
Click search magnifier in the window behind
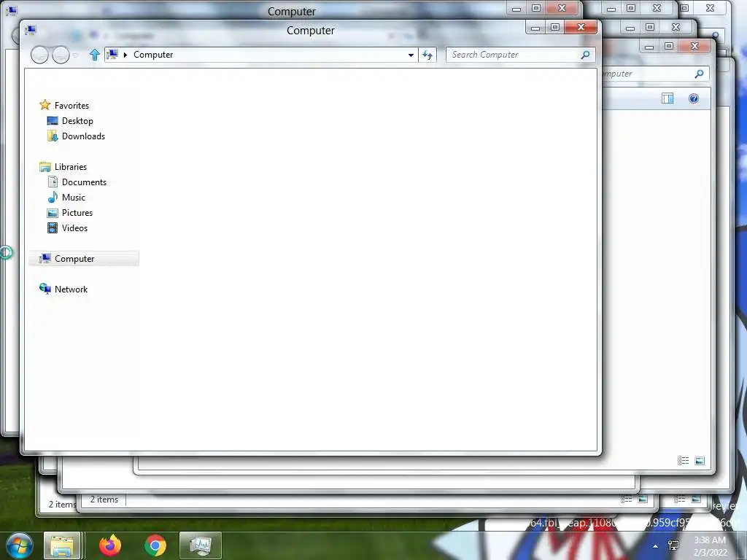(x=699, y=74)
